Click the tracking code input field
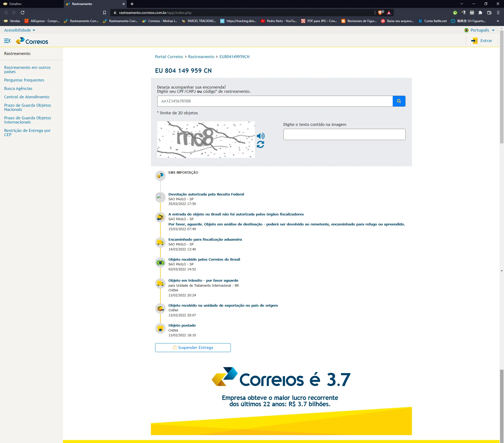This screenshot has width=504, height=443. (275, 101)
